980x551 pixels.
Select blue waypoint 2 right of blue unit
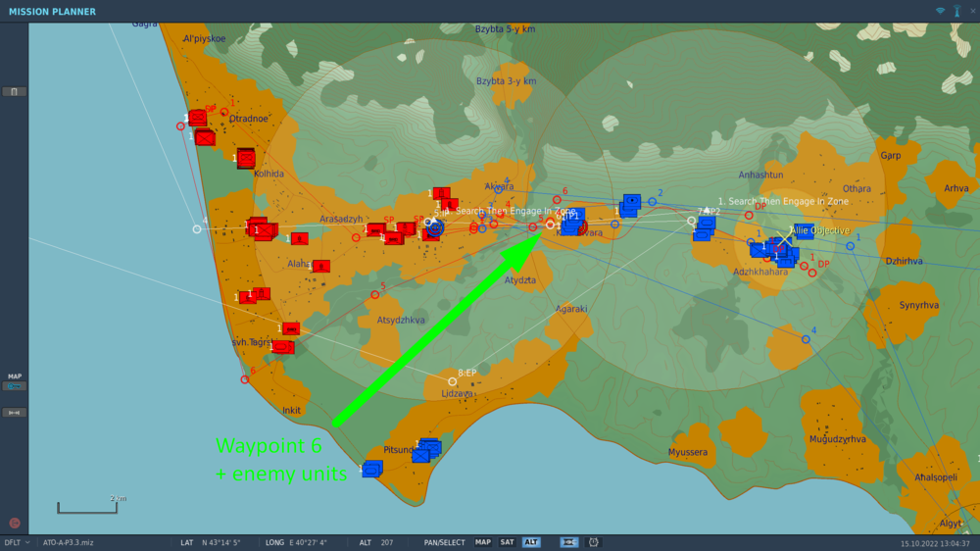[x=652, y=202]
